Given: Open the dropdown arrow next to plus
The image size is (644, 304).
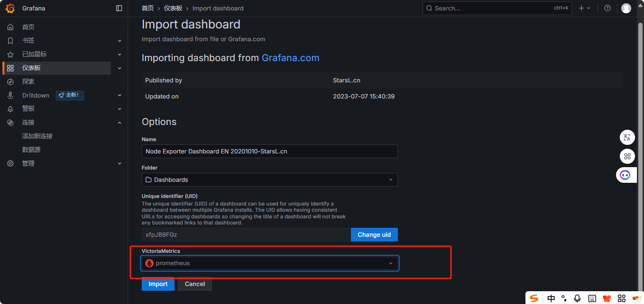Looking at the screenshot, I should pyautogui.click(x=589, y=8).
